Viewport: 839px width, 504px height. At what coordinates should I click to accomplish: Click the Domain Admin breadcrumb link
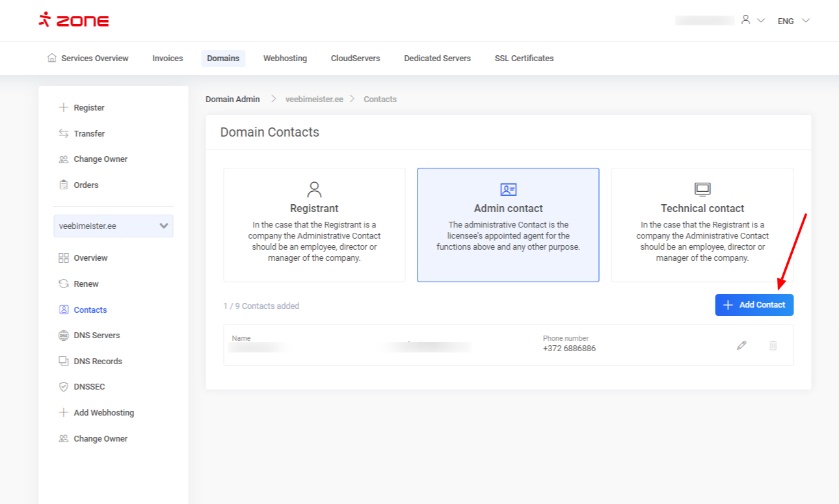tap(232, 99)
